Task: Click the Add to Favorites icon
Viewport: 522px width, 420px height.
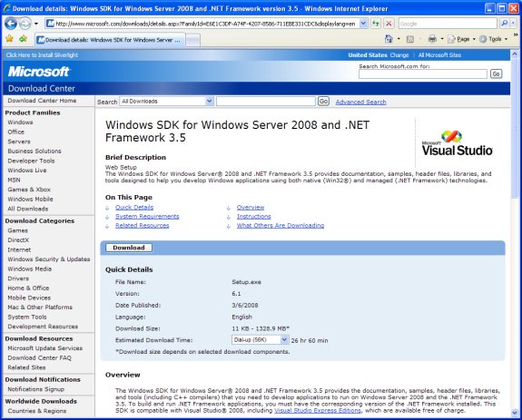Action: click(x=23, y=39)
